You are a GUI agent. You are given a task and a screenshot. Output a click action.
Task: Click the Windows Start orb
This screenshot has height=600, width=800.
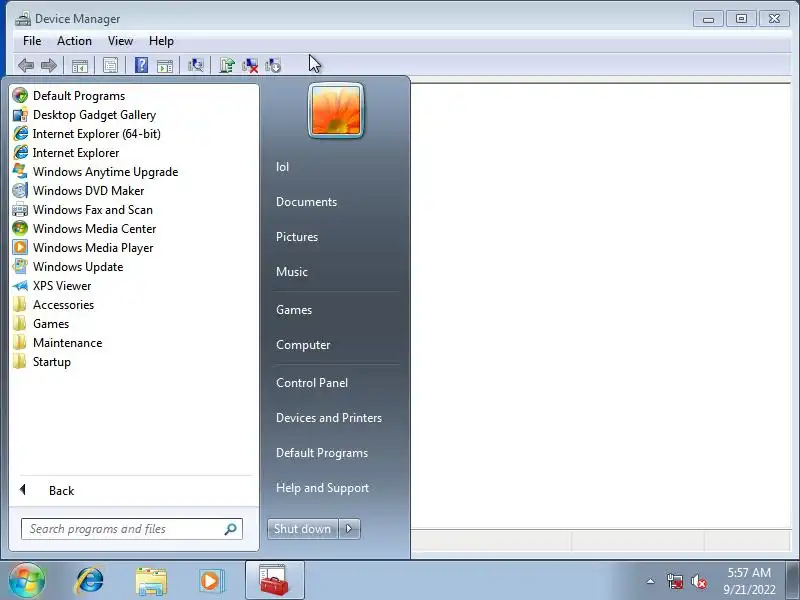point(26,580)
